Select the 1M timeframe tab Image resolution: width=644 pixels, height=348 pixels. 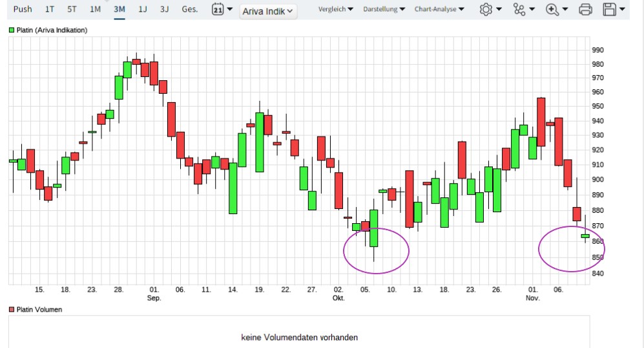(x=96, y=9)
